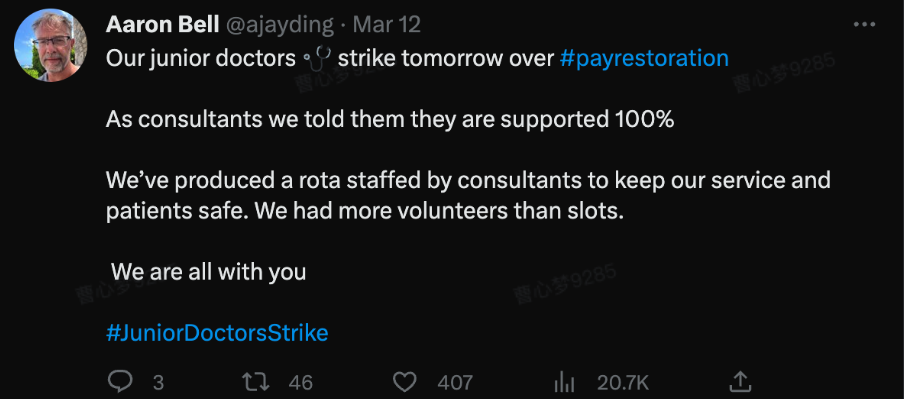The width and height of the screenshot is (904, 399).
Task: Like the tweet with the heart icon
Action: (404, 382)
